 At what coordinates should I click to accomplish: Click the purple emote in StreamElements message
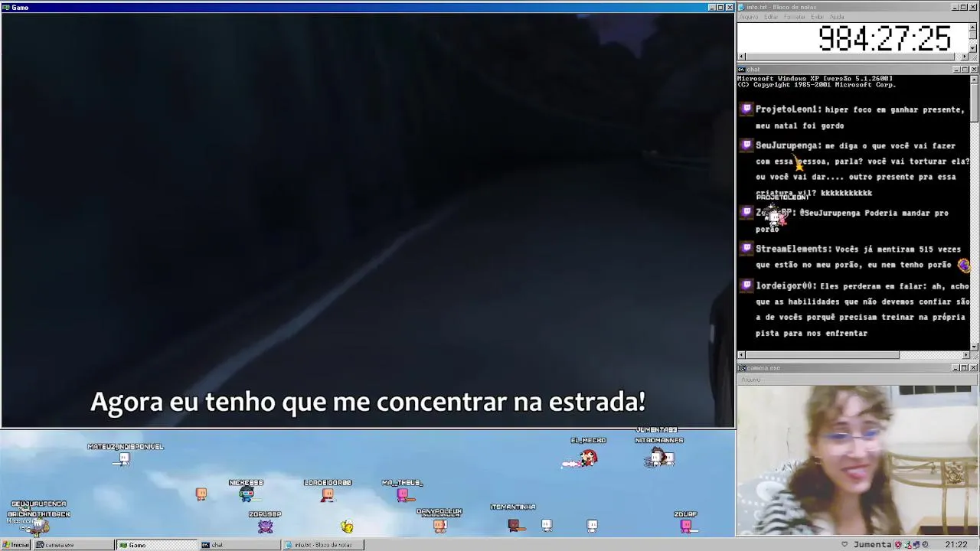(x=964, y=266)
